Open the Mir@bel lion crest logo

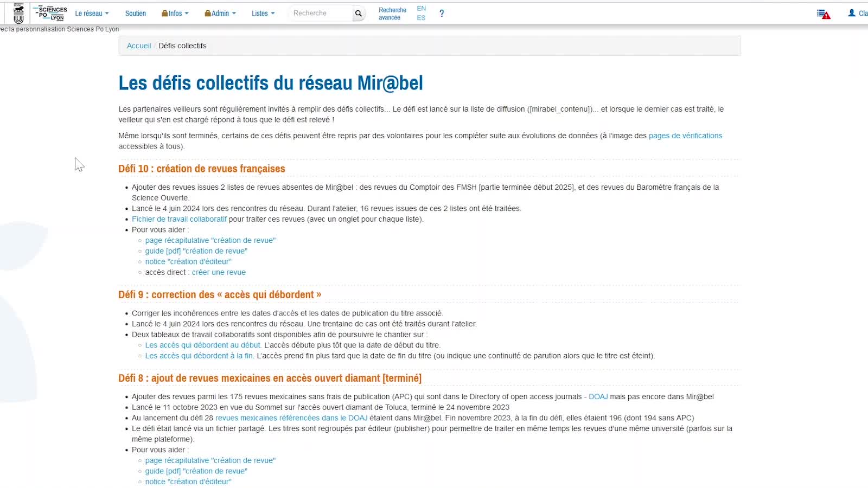(x=19, y=14)
